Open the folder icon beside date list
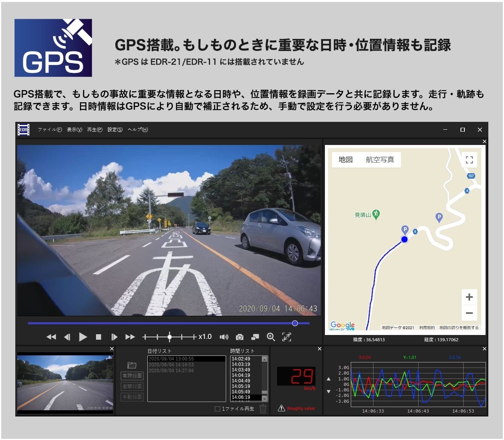Screen dimensions: 504x440 pyautogui.click(x=132, y=365)
